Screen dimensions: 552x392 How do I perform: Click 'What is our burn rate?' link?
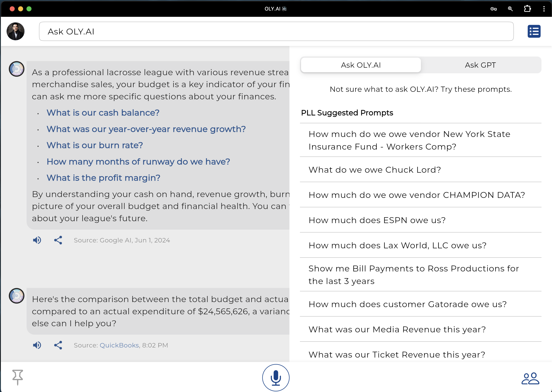point(95,145)
